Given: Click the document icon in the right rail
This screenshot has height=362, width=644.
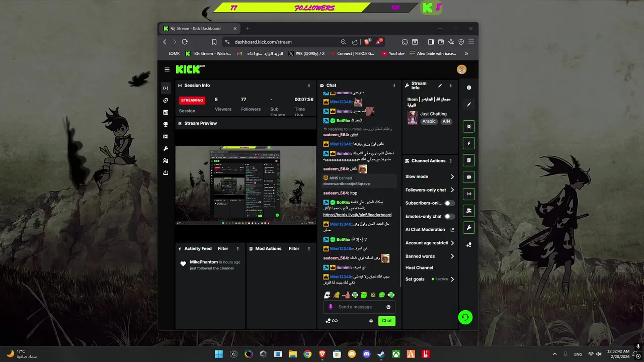Looking at the screenshot, I should coord(469,160).
